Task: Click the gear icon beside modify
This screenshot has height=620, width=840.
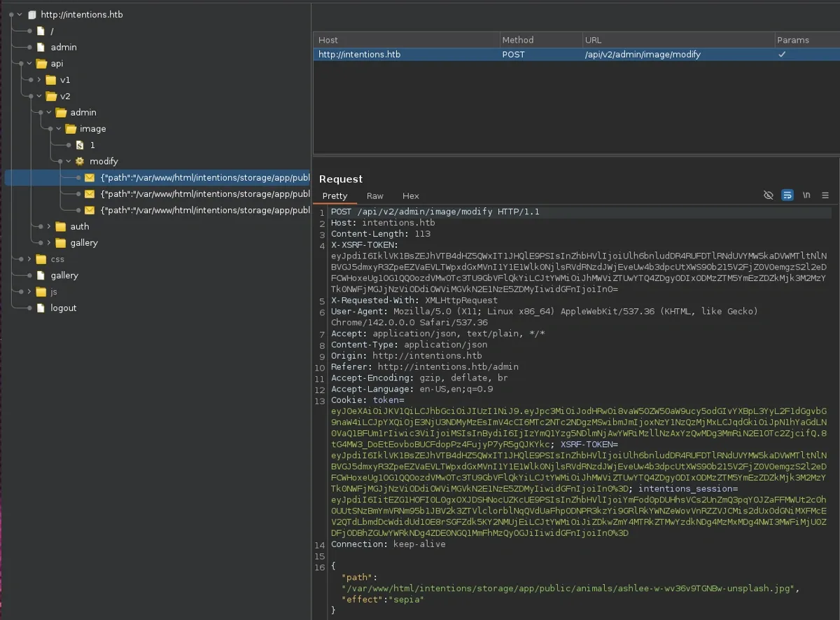Action: [80, 161]
